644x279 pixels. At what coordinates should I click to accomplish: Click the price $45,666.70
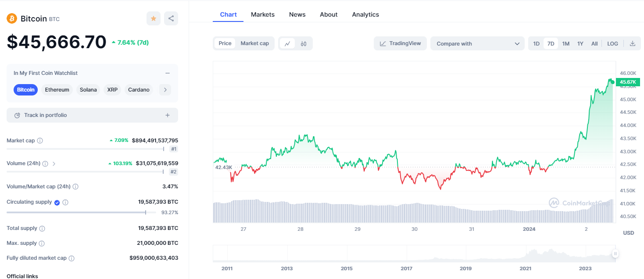coord(57,42)
